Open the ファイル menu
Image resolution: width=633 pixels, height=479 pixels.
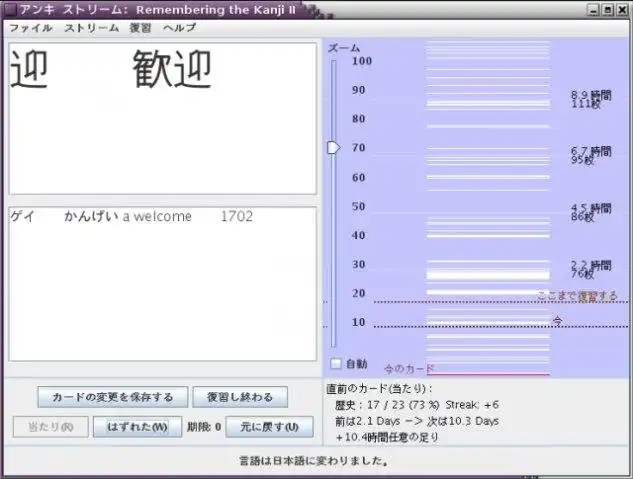click(x=31, y=28)
